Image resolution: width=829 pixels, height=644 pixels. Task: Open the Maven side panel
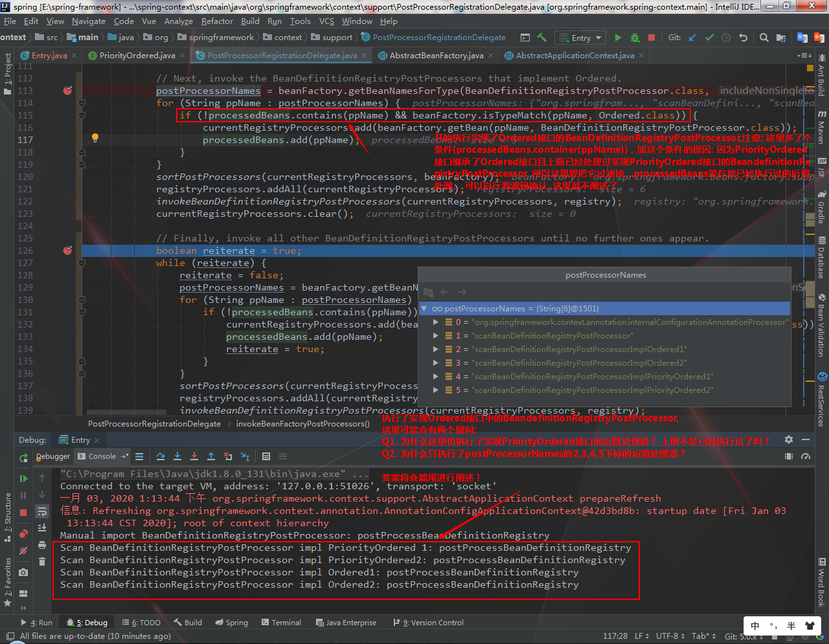822,127
